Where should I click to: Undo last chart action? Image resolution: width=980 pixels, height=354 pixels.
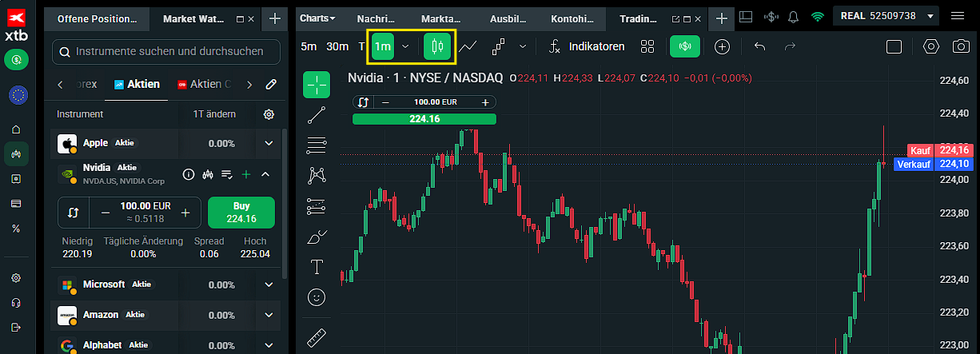pos(760,46)
